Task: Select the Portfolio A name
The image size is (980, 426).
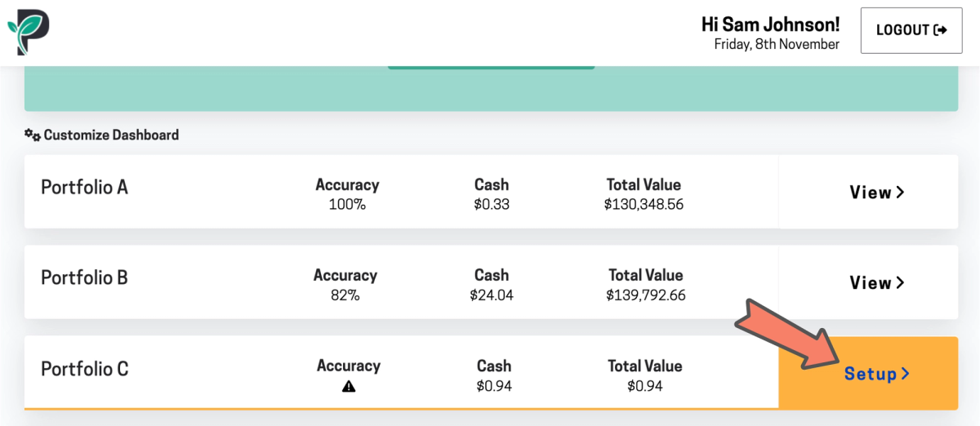Action: (x=84, y=187)
